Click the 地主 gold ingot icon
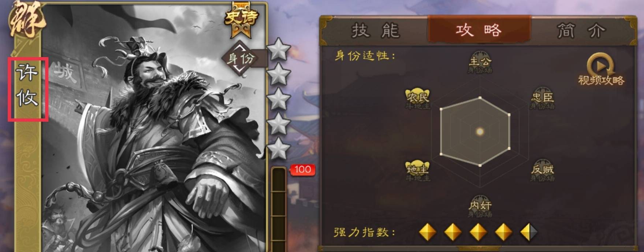 click(417, 170)
